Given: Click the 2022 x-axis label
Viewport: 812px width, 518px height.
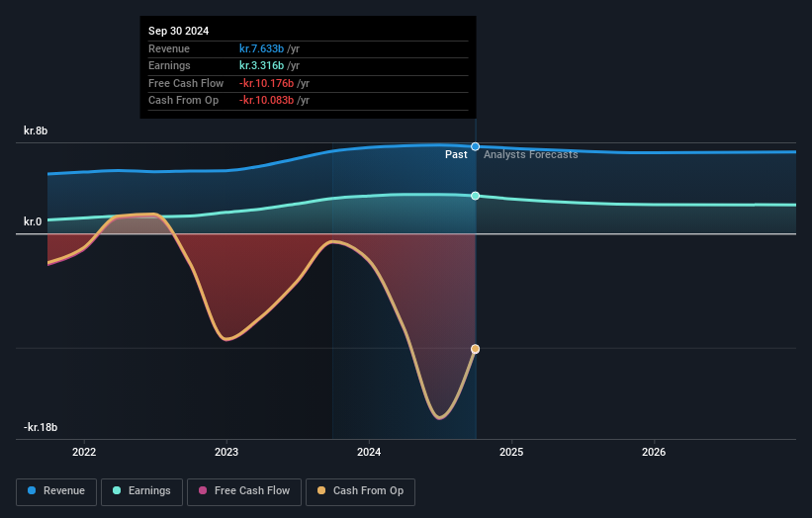Looking at the screenshot, I should 84,453.
